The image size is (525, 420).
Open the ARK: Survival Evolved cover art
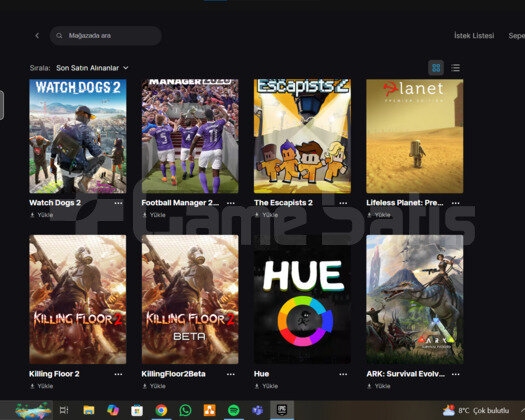click(x=415, y=299)
